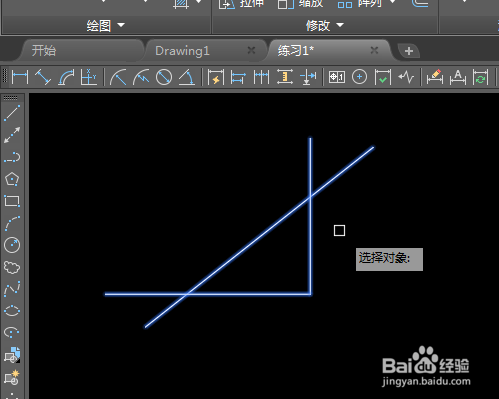Select the Dimension Space tool
The width and height of the screenshot is (499, 399).
(285, 77)
